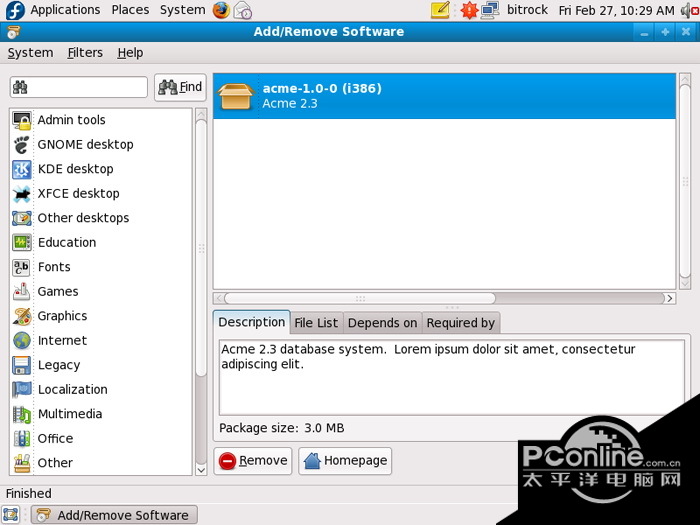
Task: Switch to the File List tab
Action: click(316, 323)
